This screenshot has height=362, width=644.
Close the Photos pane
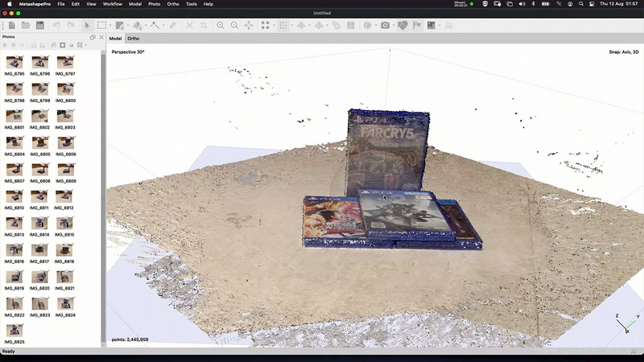[x=101, y=37]
